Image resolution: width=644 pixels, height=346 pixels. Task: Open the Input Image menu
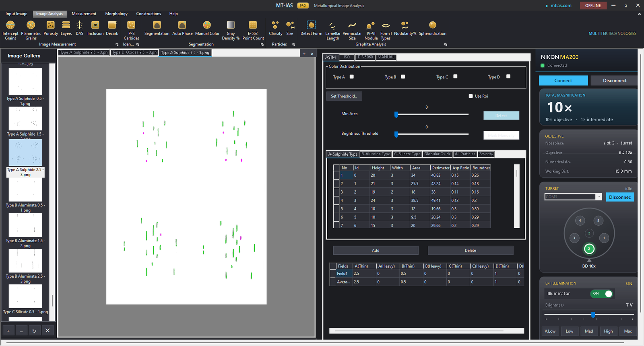[x=17, y=14]
